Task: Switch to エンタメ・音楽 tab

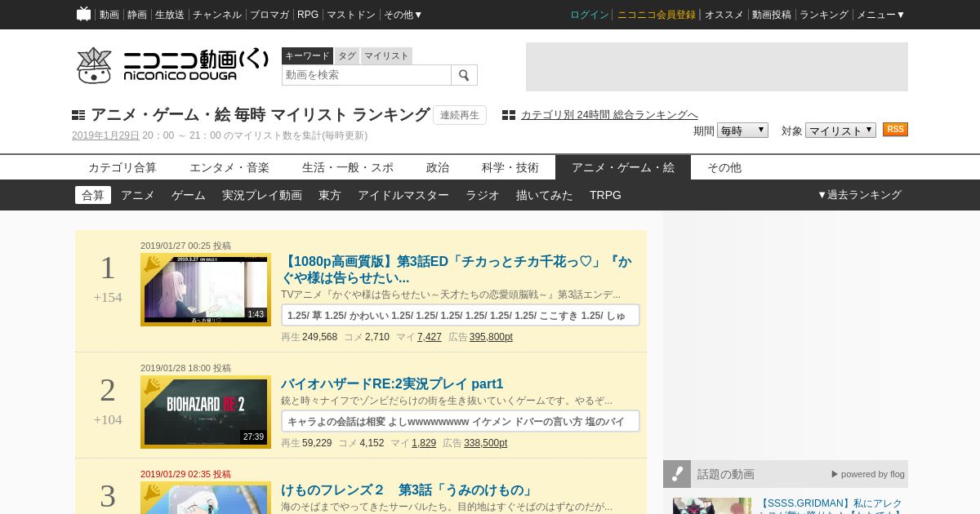Action: coord(229,167)
